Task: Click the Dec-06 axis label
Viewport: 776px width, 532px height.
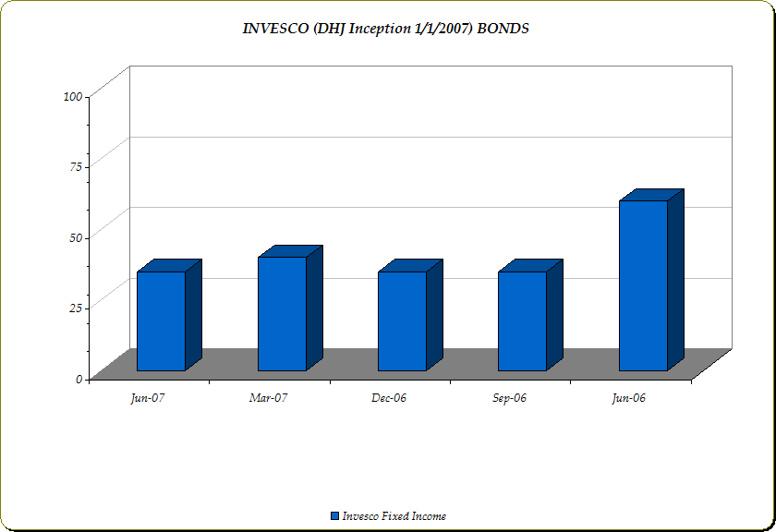Action: 389,398
